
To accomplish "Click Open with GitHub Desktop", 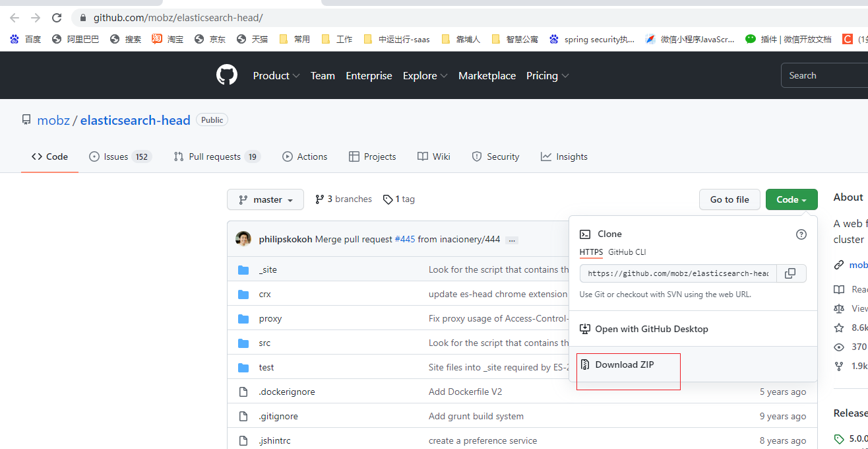I will coord(644,329).
